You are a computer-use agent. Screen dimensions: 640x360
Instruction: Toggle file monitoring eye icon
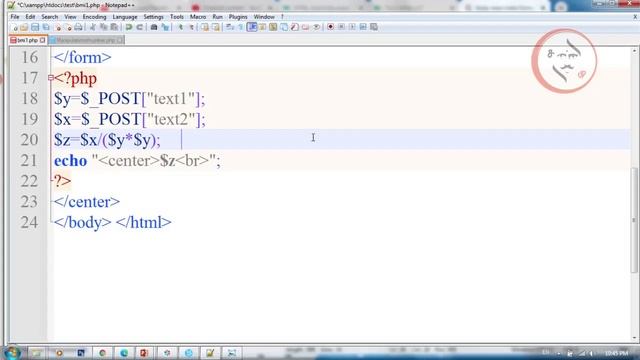(x=316, y=27)
